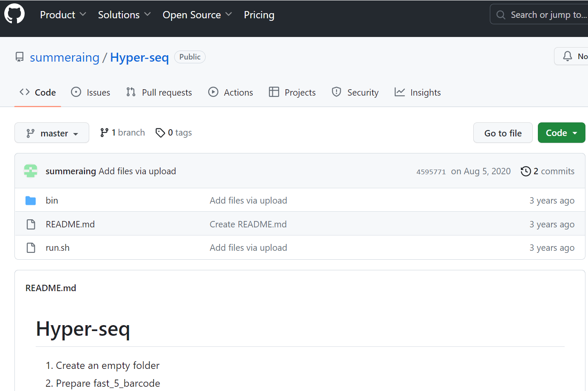Click the search magnifier icon

coord(501,15)
